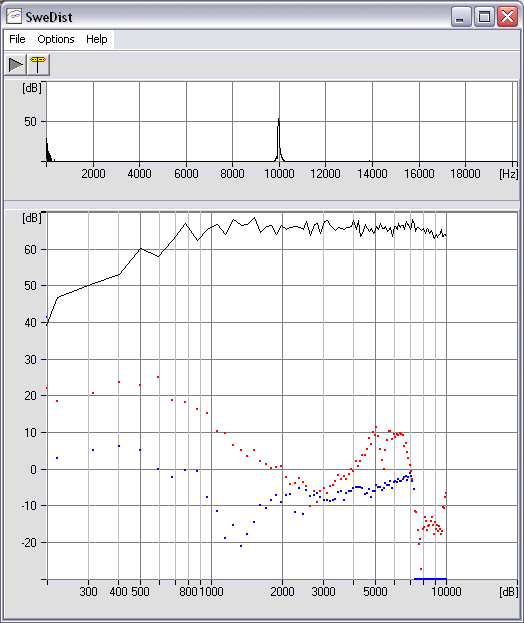Click the yellow-red T marker toolbar icon
This screenshot has width=524, height=623.
pyautogui.click(x=38, y=65)
